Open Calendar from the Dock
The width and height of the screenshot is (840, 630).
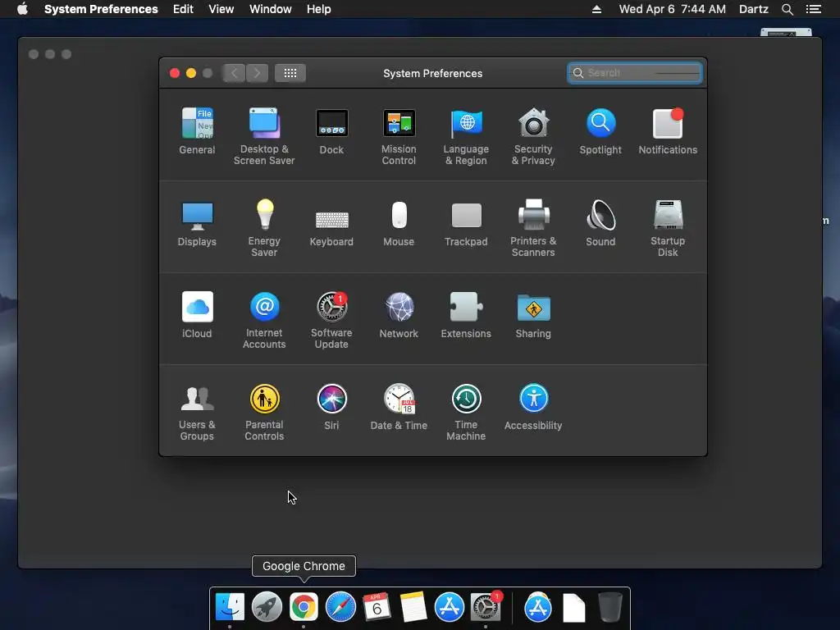(x=377, y=606)
